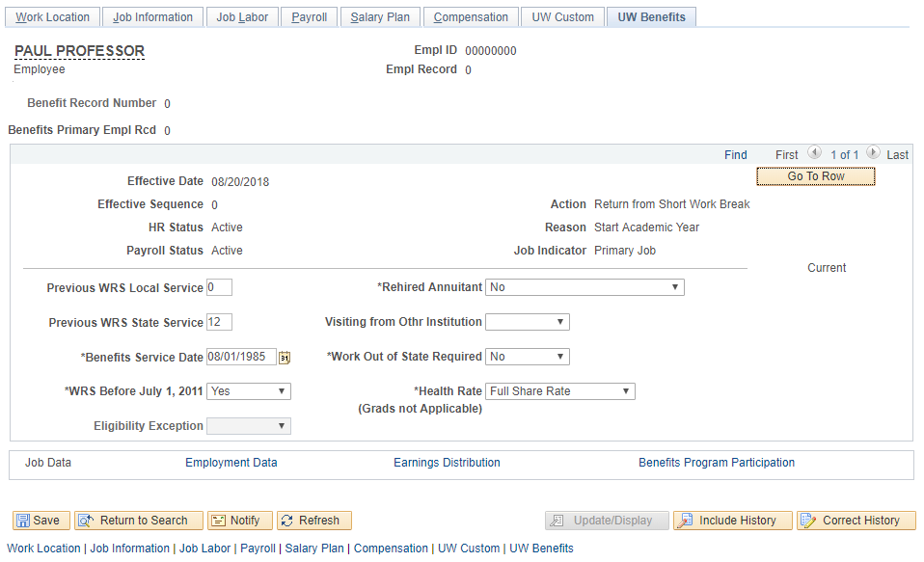Click Return to Search button

(139, 521)
